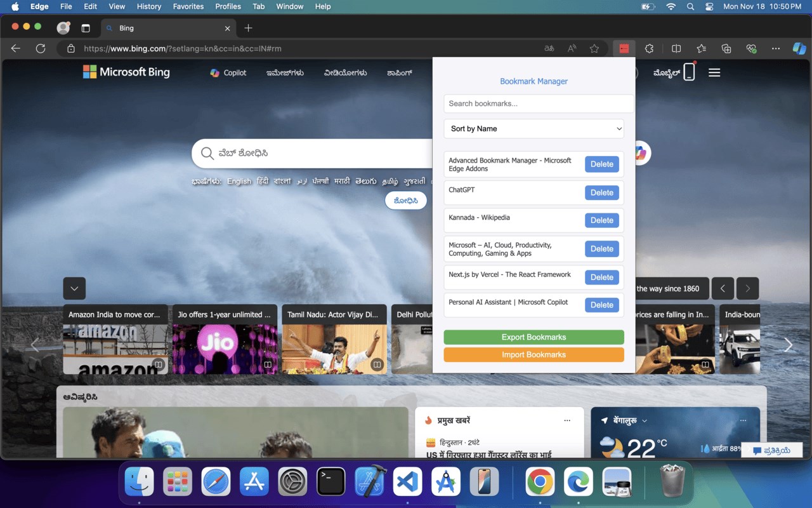This screenshot has height=508, width=812.
Task: Open the weather card options ellipsis
Action: pyautogui.click(x=743, y=420)
